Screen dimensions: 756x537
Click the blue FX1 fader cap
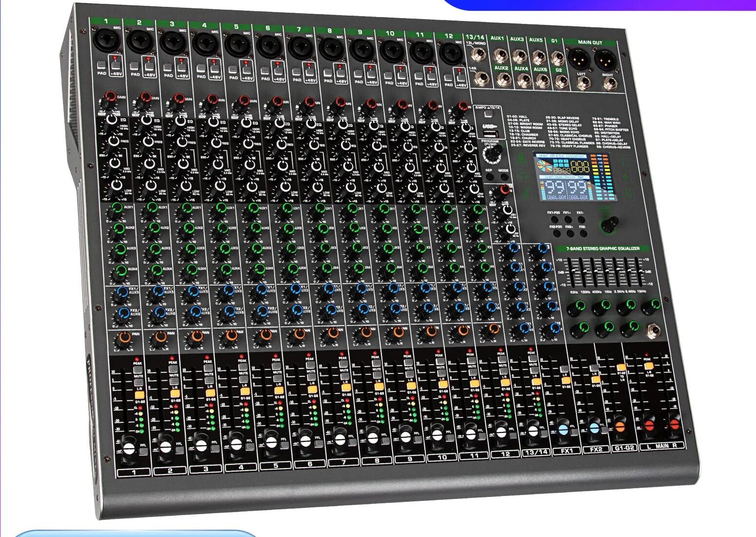click(563, 428)
